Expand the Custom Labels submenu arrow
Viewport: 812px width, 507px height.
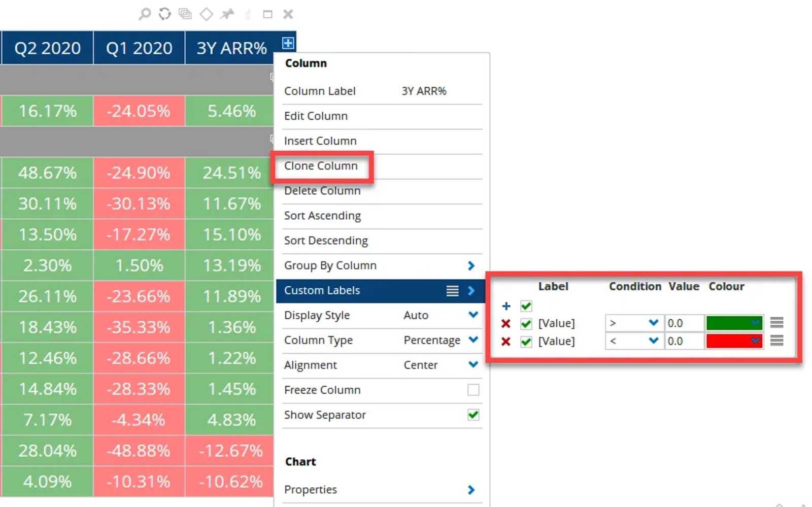click(471, 290)
